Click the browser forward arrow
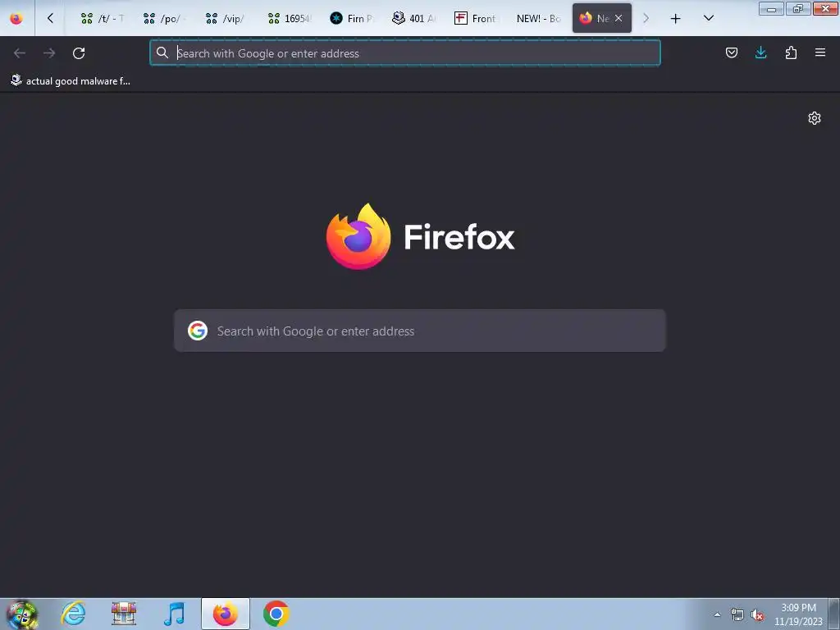This screenshot has height=630, width=840. click(49, 53)
